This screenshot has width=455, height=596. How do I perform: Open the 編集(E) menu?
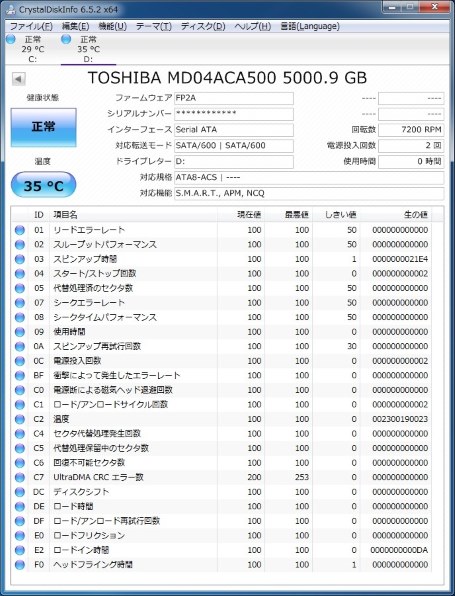tap(75, 26)
